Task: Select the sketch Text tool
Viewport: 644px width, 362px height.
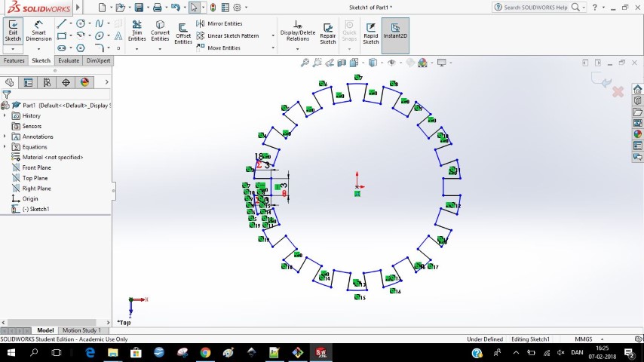Action: pyautogui.click(x=118, y=35)
